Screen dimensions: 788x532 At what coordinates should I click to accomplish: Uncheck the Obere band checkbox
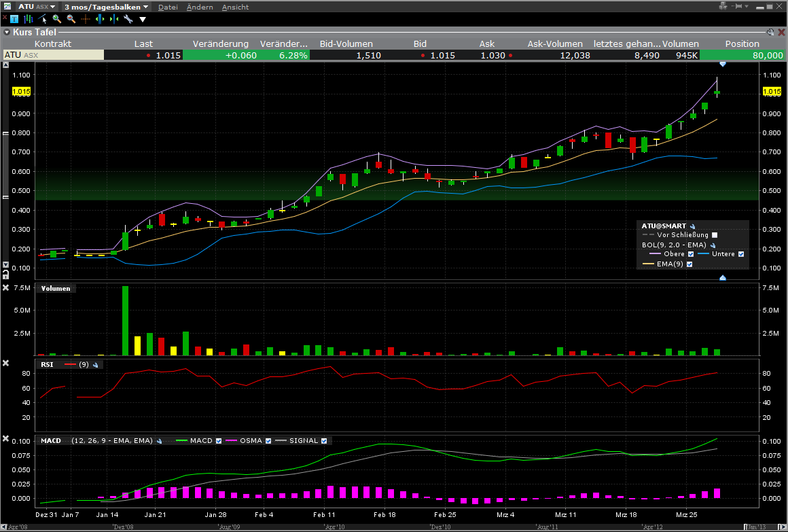point(690,254)
